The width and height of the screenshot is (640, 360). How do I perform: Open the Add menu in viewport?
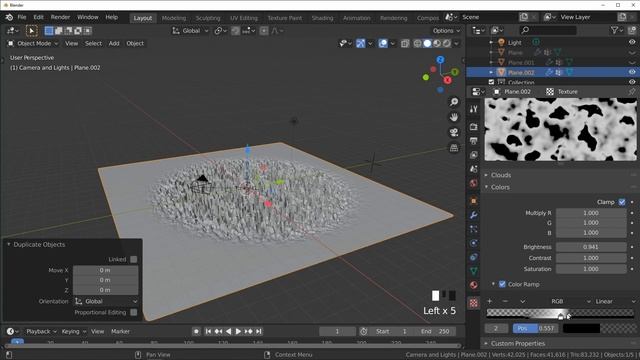click(114, 43)
